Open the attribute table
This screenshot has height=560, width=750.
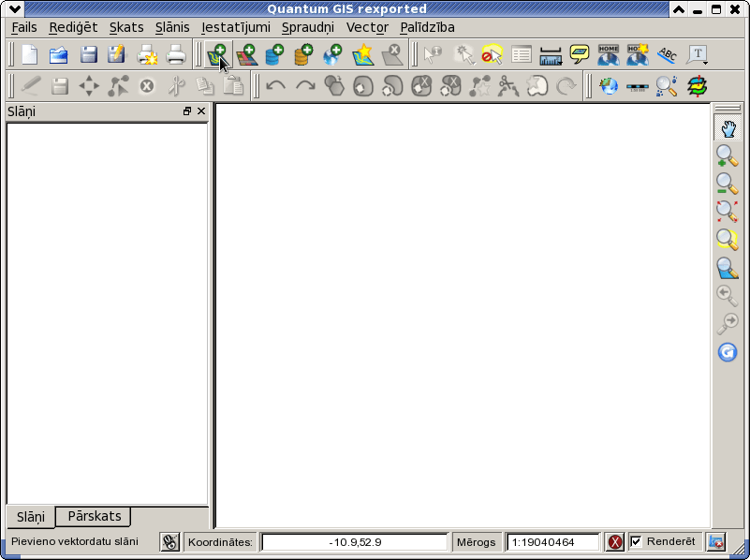(522, 54)
